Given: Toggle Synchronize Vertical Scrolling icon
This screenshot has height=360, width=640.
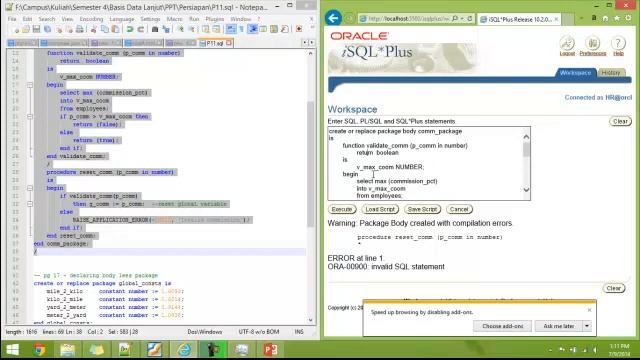Looking at the screenshot, I should click(205, 29).
